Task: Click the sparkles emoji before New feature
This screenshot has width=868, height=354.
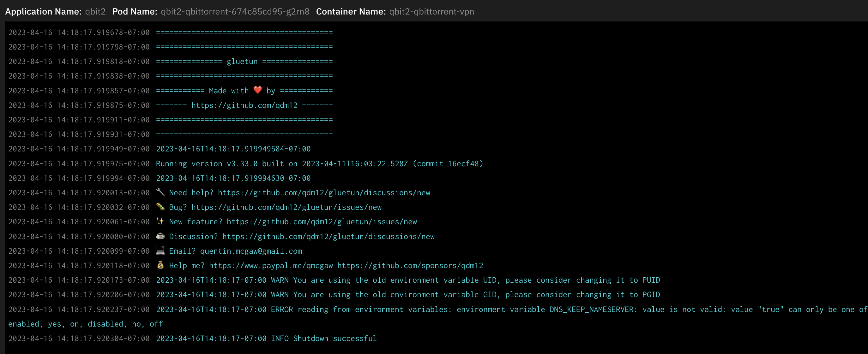Action: point(160,221)
